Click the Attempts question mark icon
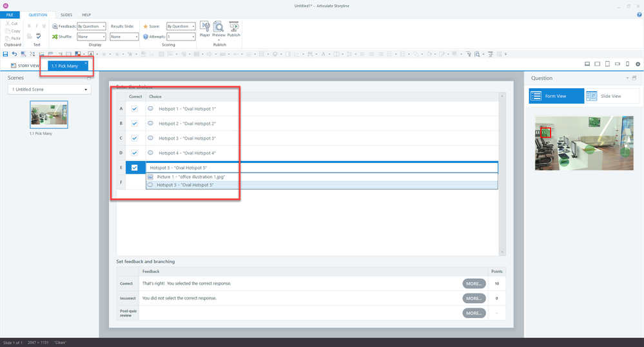 coord(146,37)
